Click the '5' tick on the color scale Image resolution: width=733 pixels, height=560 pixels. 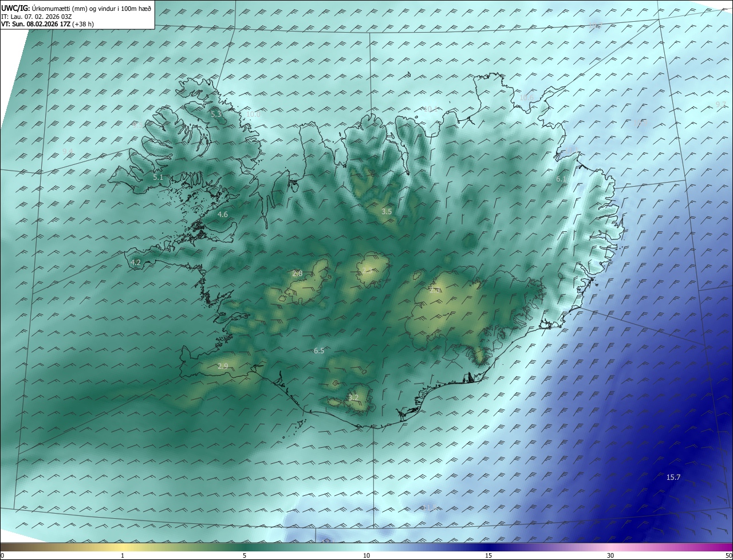[x=245, y=555]
